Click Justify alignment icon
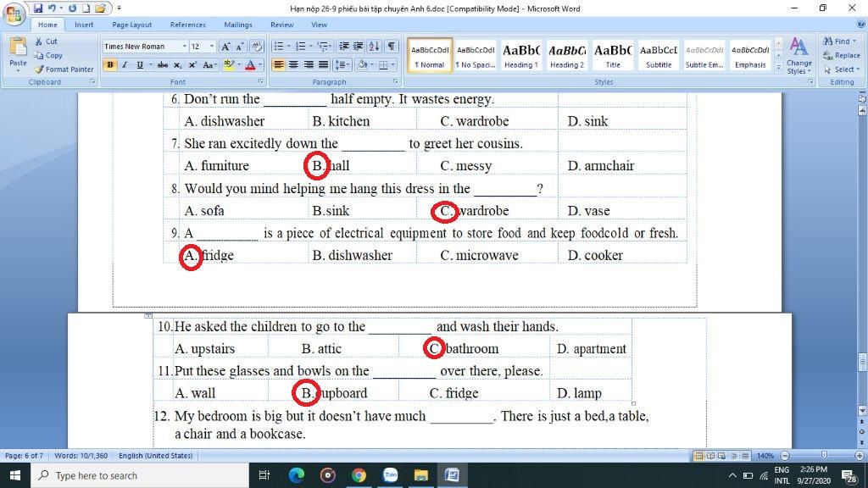The width and height of the screenshot is (868, 488). pos(323,64)
